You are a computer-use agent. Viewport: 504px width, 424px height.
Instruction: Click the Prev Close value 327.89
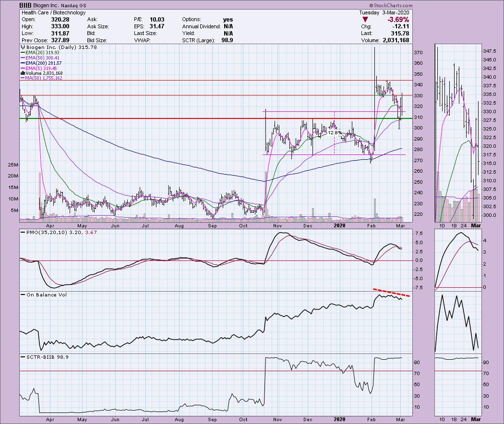[x=60, y=40]
